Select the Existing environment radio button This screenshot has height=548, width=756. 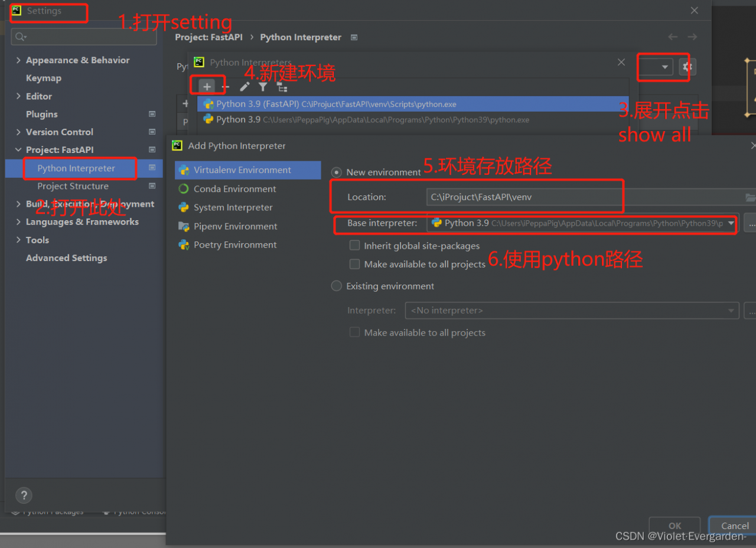(x=337, y=286)
